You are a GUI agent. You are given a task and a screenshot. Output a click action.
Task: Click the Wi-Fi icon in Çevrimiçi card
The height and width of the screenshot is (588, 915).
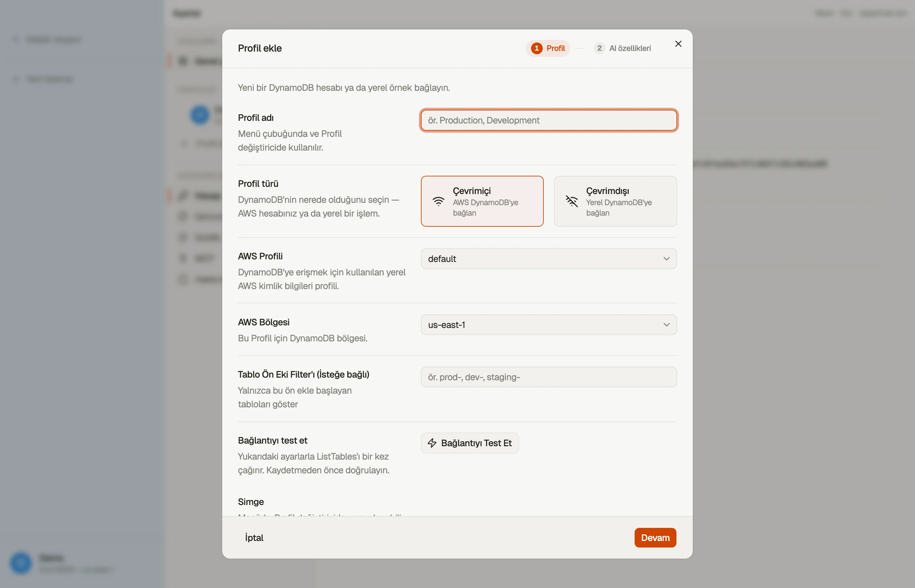point(439,201)
